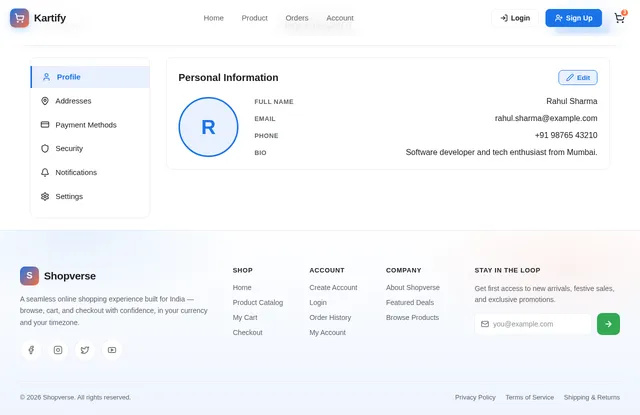
Task: Edit the Personal Information
Action: tap(578, 78)
